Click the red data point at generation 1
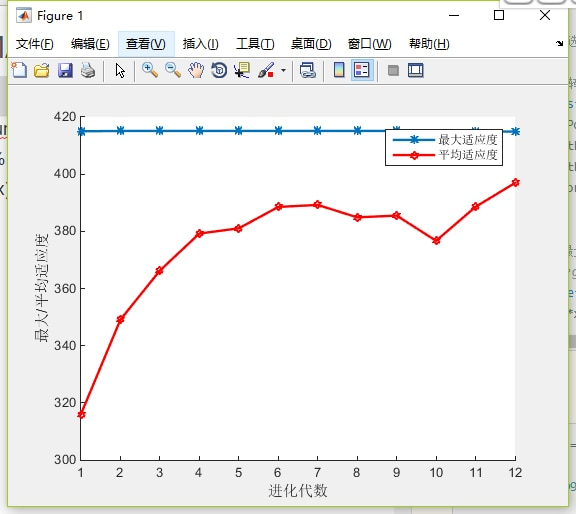 click(x=81, y=414)
